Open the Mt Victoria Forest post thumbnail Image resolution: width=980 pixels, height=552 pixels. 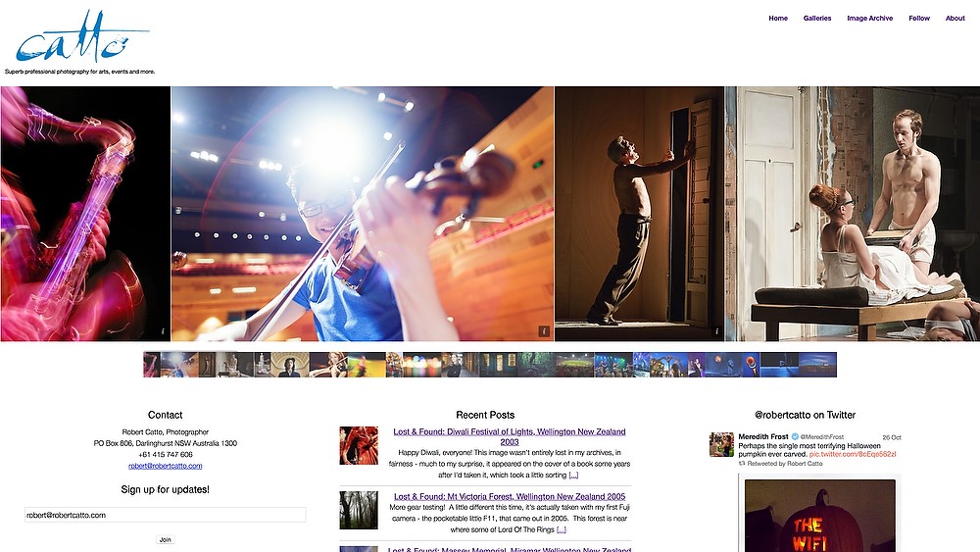tap(359, 510)
